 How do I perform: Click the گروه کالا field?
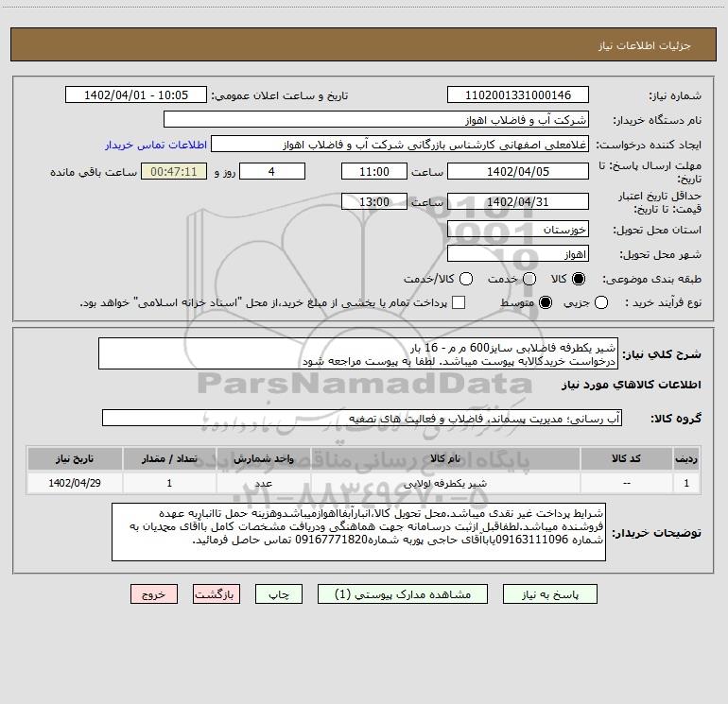click(x=362, y=418)
